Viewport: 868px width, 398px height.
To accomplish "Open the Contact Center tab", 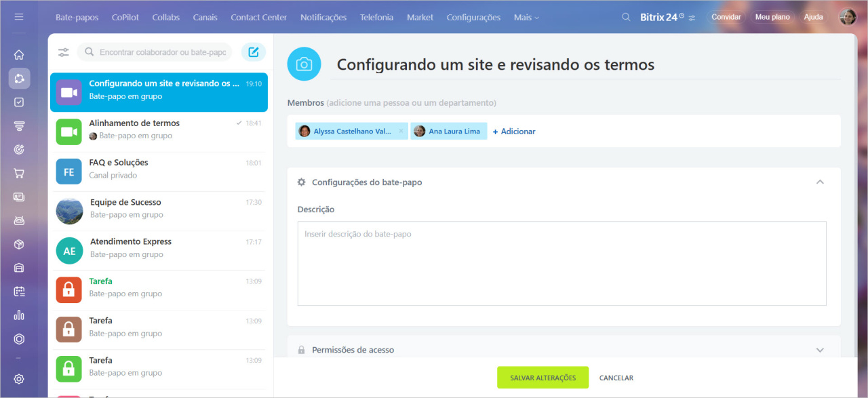I will 258,17.
